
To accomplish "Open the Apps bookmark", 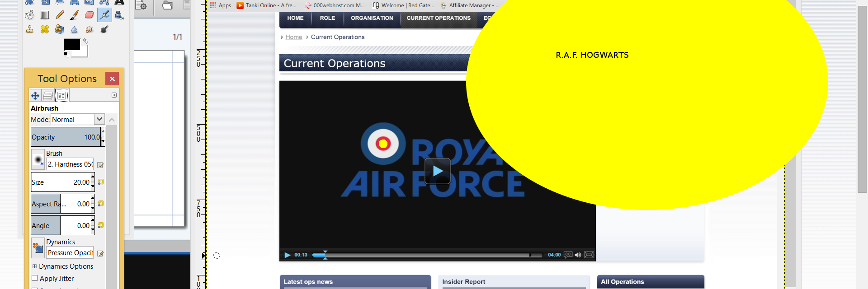I will [x=221, y=5].
